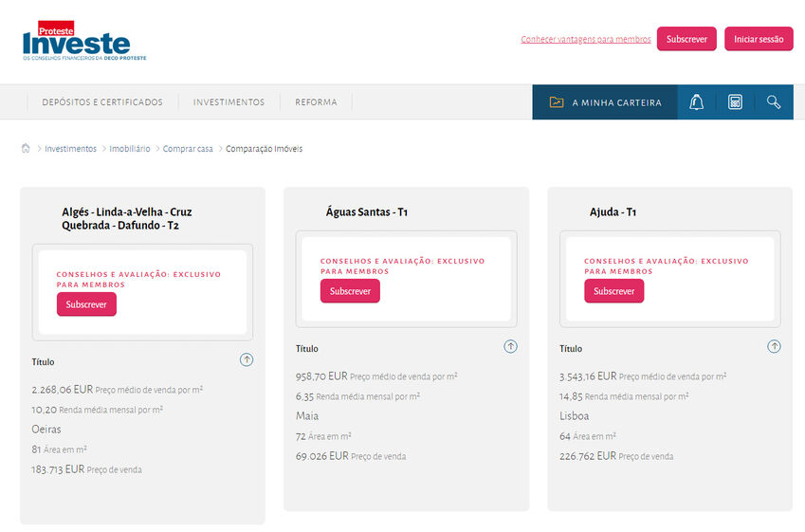Screen dimensions: 805x532
Task: Open the Investimentos menu
Action: click(229, 102)
